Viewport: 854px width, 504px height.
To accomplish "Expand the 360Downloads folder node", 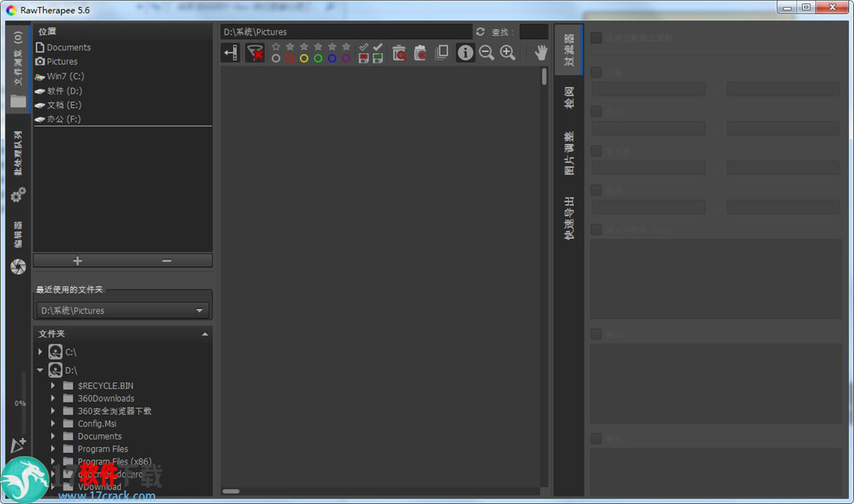I will pos(53,398).
